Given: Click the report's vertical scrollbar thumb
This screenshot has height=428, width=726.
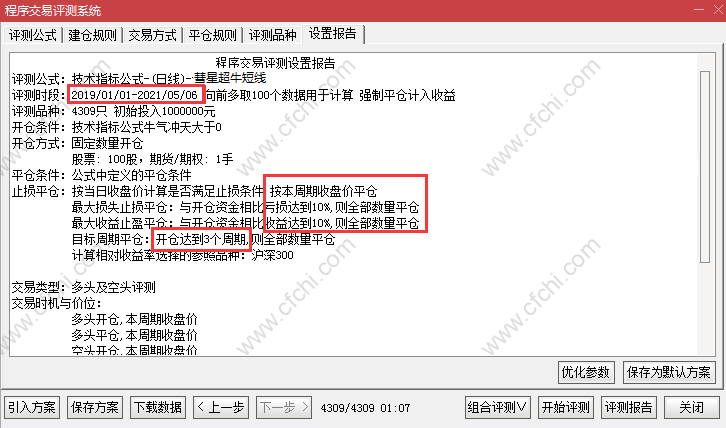Looking at the screenshot, I should pyautogui.click(x=705, y=167).
